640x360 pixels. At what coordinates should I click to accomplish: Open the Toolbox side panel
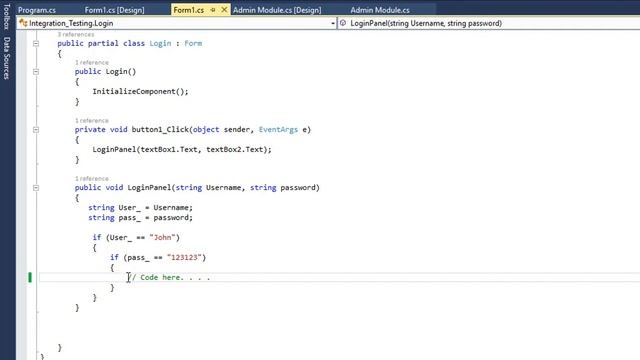click(7, 17)
